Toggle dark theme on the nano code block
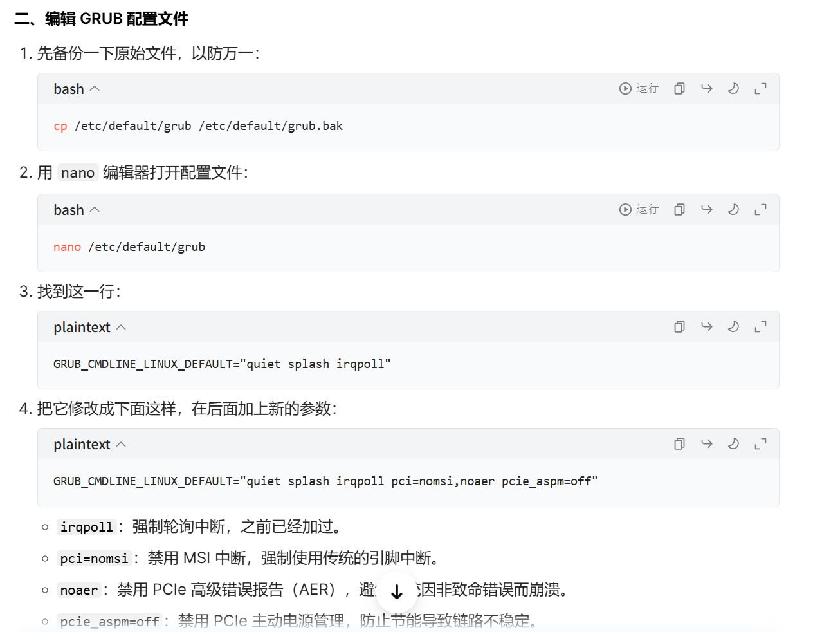The image size is (840, 632). point(734,209)
